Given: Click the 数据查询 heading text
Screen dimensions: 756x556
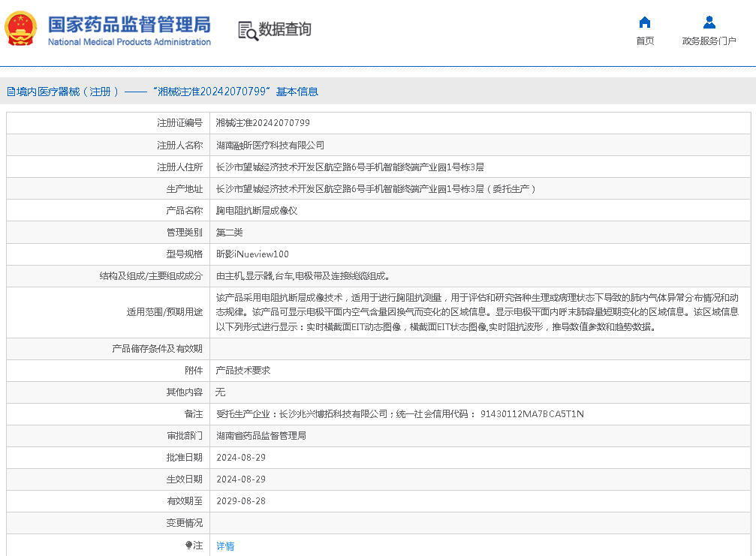Looking at the screenshot, I should tap(285, 29).
